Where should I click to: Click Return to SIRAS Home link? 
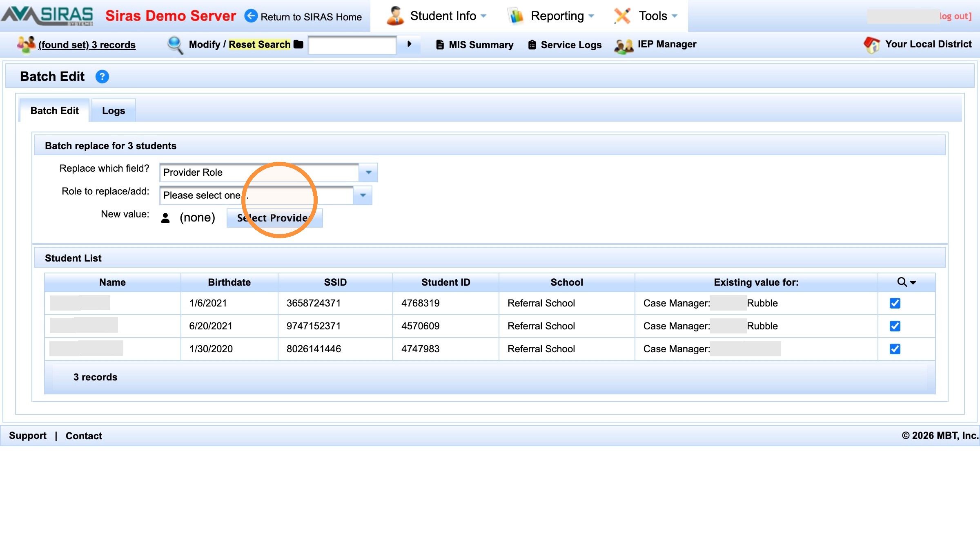pos(311,17)
